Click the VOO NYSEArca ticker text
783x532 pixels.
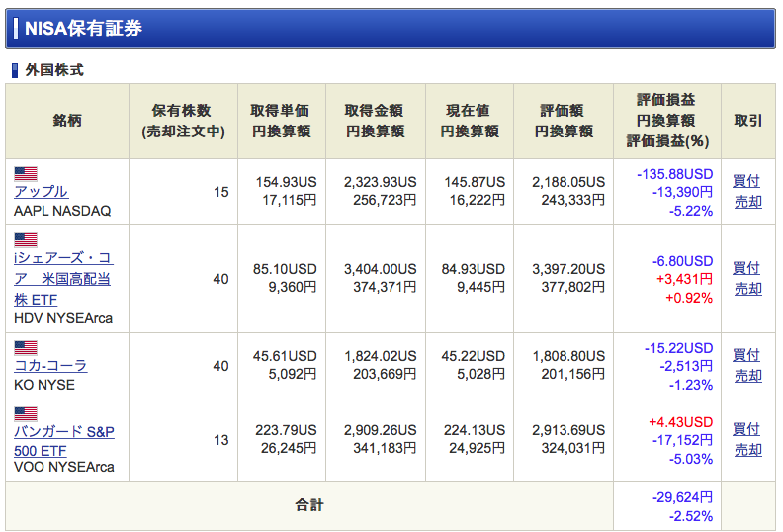point(64,467)
